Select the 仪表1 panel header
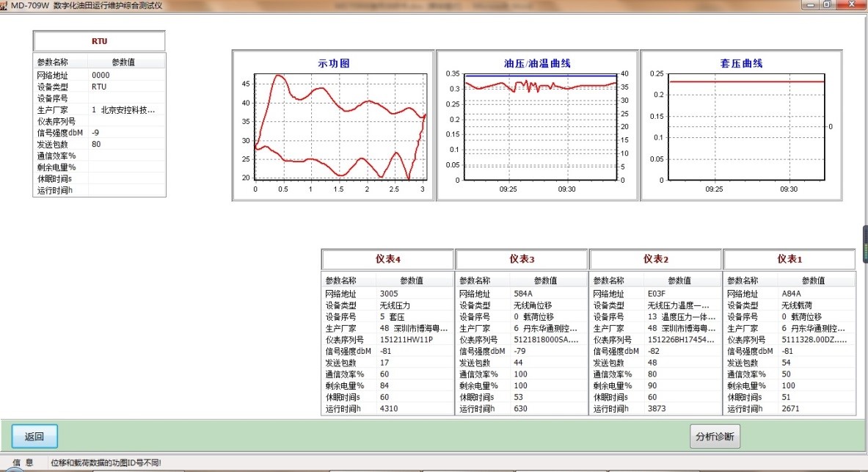 click(789, 259)
